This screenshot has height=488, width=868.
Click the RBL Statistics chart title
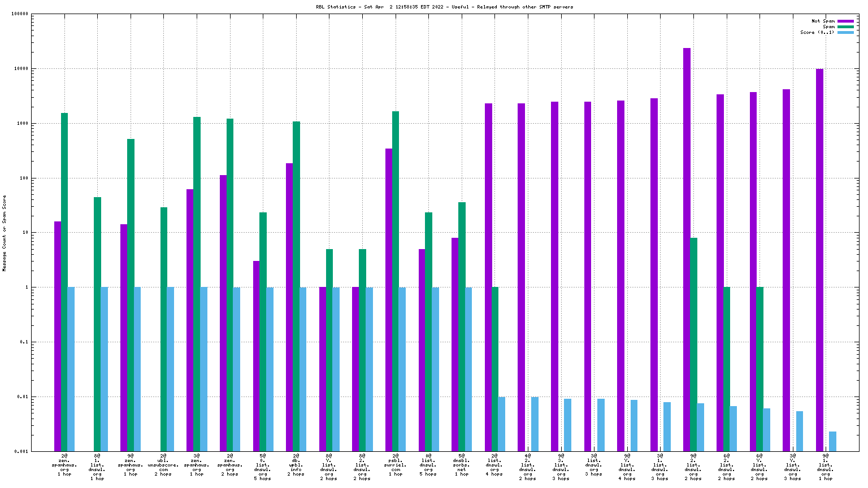click(x=444, y=7)
